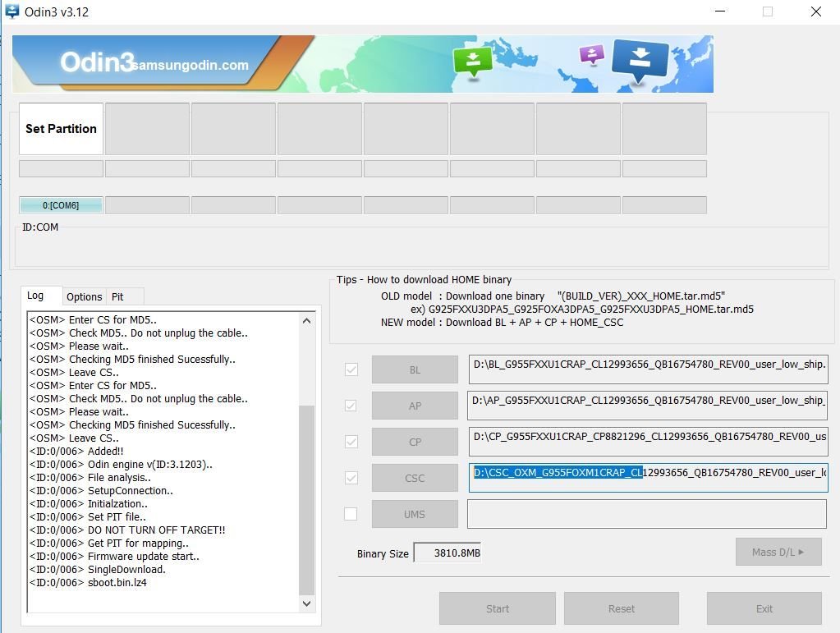The width and height of the screenshot is (840, 633).
Task: Open the Options tab
Action: click(x=84, y=296)
